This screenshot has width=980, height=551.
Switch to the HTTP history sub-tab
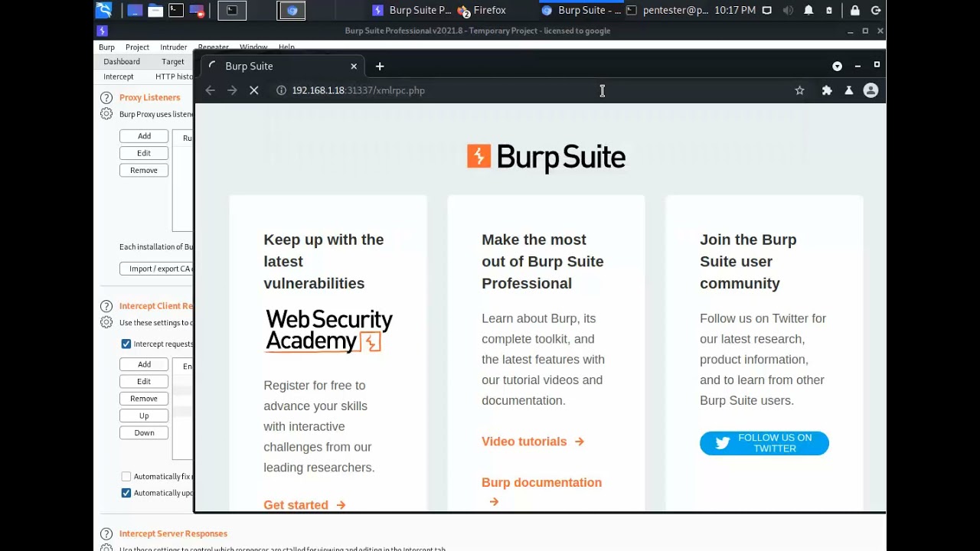click(x=173, y=77)
